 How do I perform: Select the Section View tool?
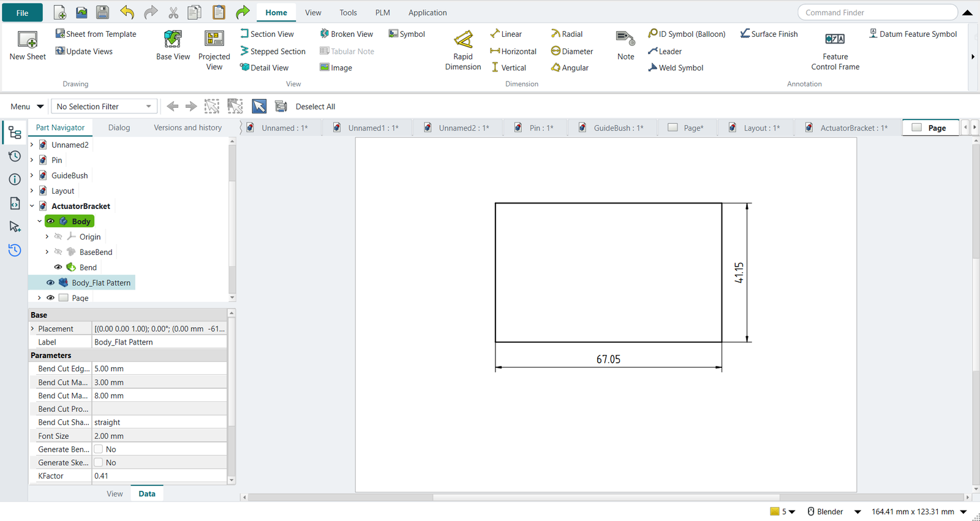(267, 34)
